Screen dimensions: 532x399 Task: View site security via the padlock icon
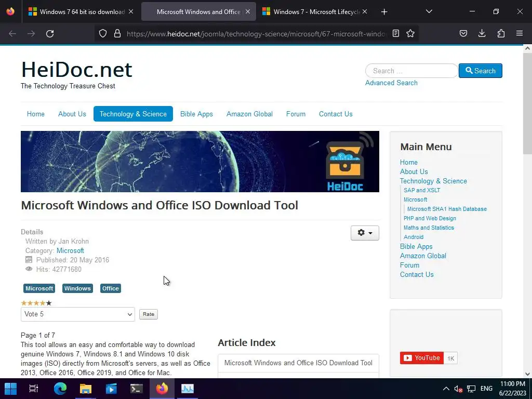pos(117,33)
